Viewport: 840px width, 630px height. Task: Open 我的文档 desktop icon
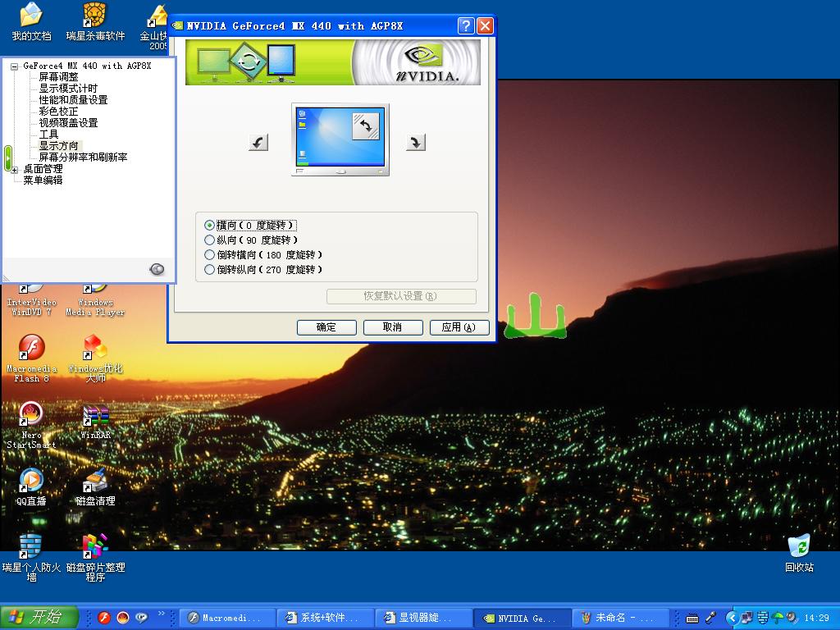point(32,21)
